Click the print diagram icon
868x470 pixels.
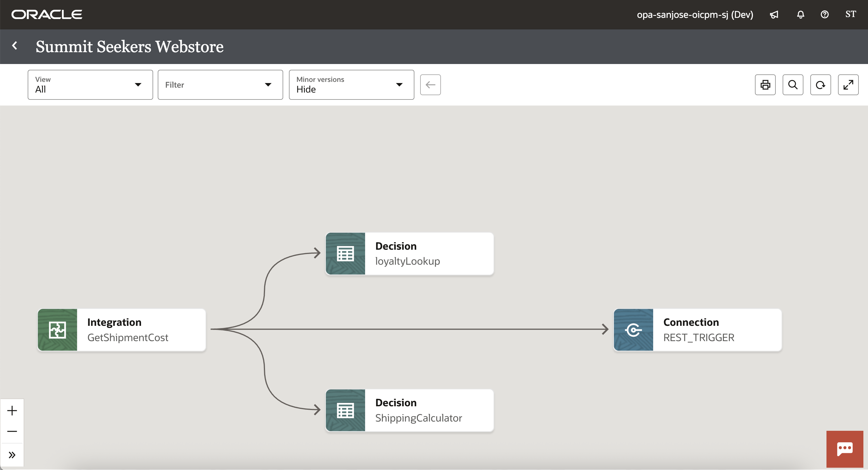click(765, 85)
